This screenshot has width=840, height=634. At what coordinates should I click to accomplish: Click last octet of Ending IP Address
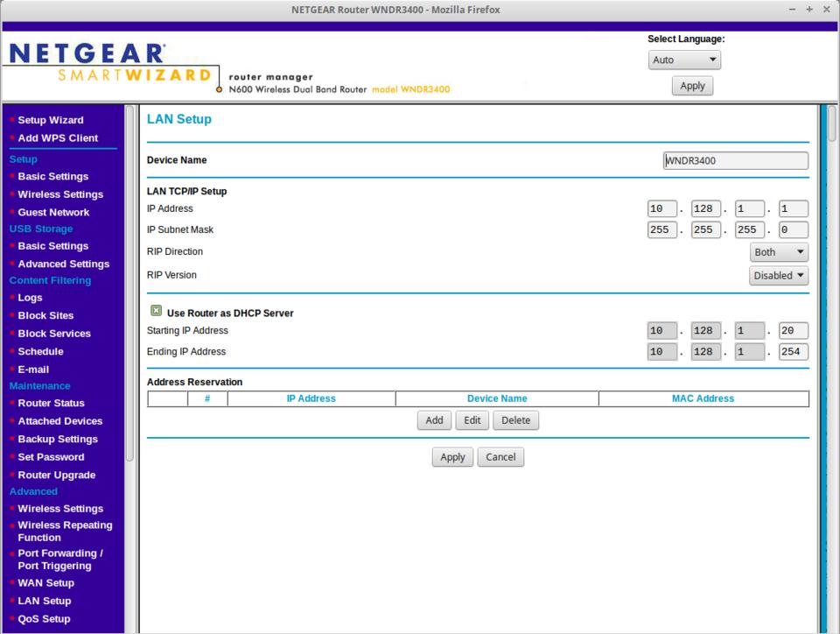(793, 352)
